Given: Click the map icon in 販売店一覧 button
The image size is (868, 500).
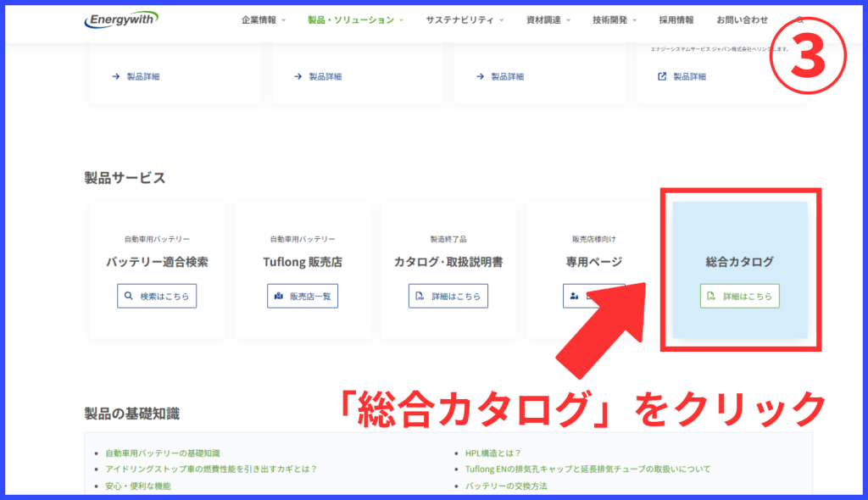Looking at the screenshot, I should tap(278, 297).
